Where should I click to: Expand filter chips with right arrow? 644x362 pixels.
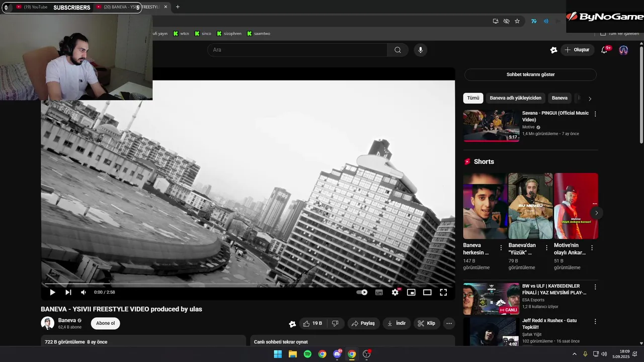click(590, 99)
